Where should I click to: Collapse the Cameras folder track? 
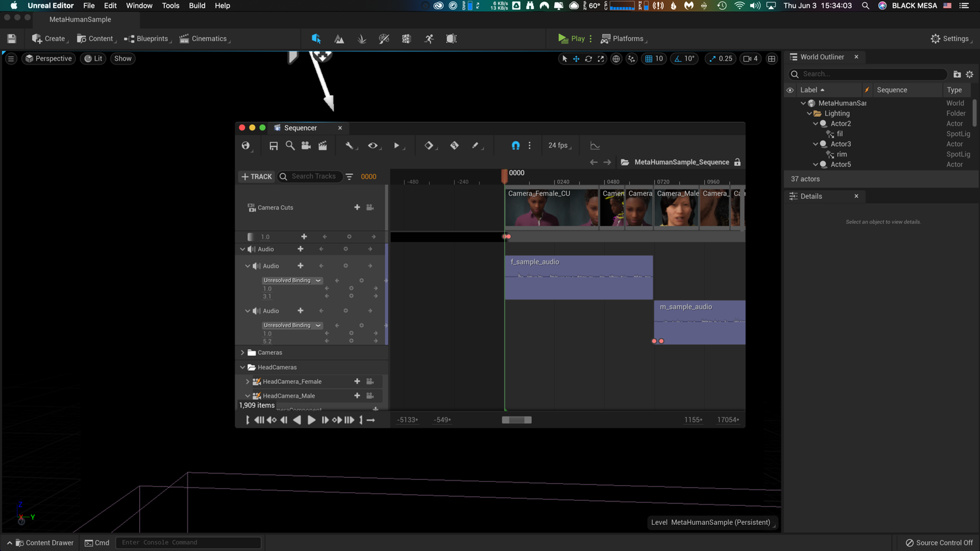242,352
